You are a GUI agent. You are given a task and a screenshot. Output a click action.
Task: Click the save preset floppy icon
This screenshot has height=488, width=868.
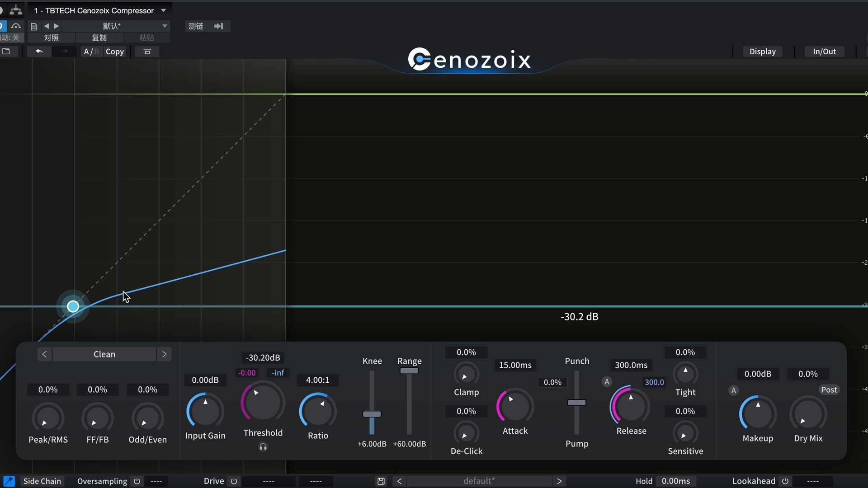point(381,481)
